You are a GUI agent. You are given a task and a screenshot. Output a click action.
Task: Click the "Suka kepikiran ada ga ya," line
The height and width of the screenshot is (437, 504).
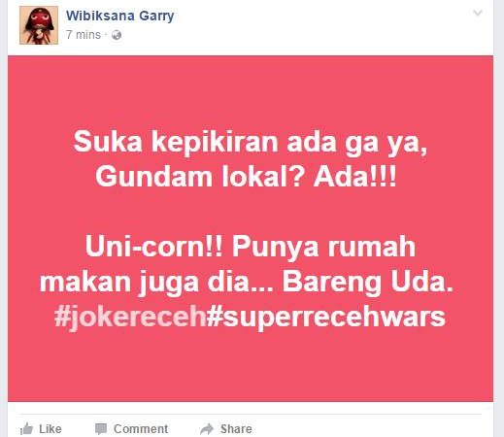tap(251, 142)
